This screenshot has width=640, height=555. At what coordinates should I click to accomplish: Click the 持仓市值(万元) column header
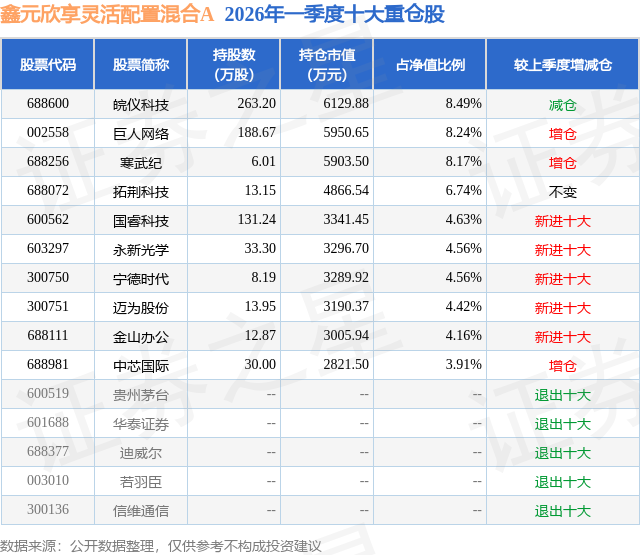click(x=327, y=64)
